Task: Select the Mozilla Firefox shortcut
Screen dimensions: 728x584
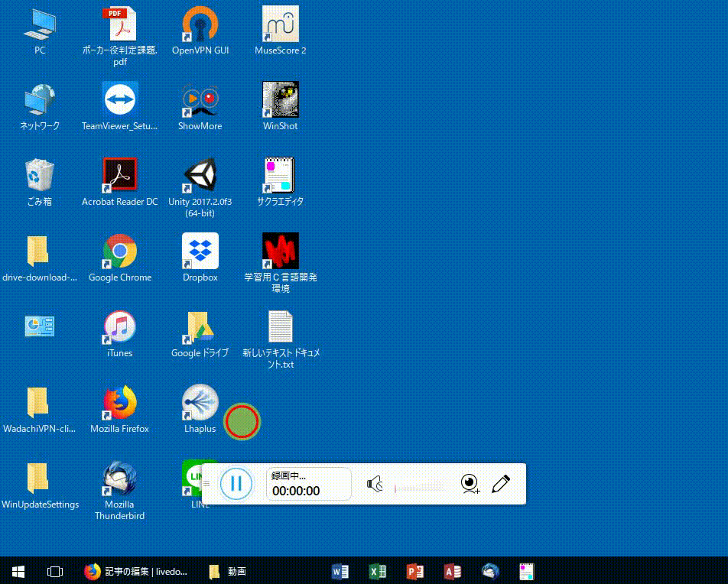Action: (x=120, y=410)
